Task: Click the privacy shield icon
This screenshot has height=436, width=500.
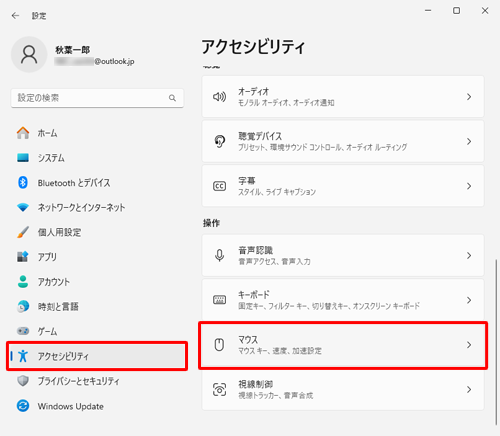Action: (x=23, y=381)
